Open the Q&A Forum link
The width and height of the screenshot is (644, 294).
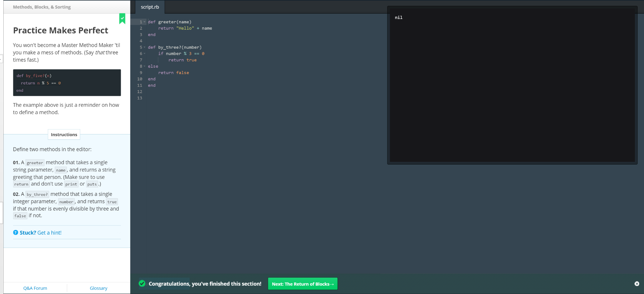pos(35,288)
